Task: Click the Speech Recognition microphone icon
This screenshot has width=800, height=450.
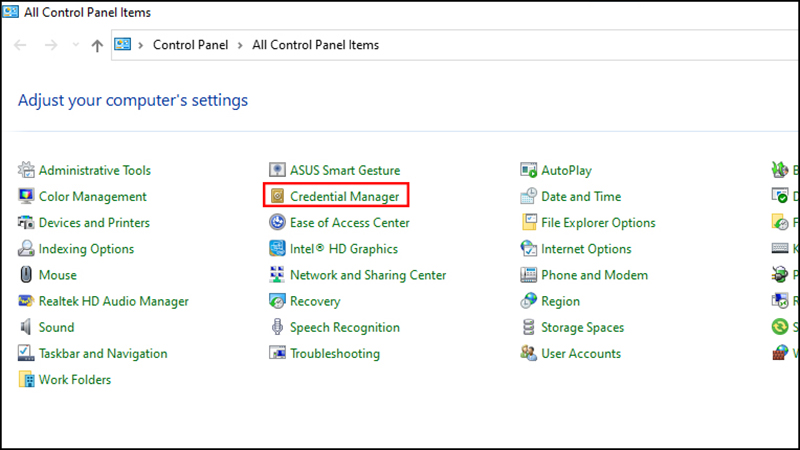Action: 277,327
